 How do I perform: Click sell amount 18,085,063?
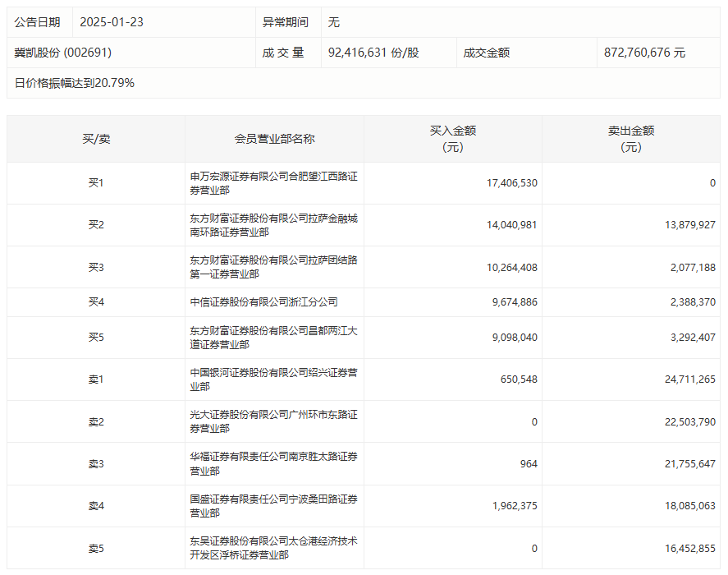[x=690, y=506]
